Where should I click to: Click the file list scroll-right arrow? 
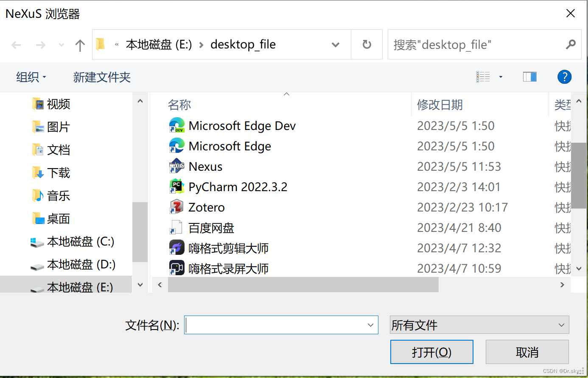pos(562,285)
